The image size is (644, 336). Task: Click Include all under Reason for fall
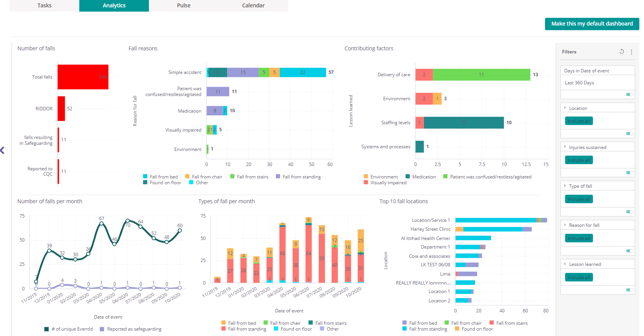coord(579,238)
